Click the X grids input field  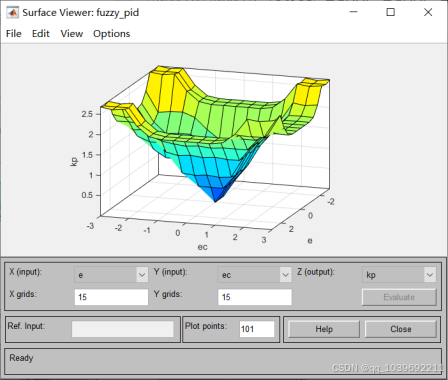pyautogui.click(x=111, y=297)
